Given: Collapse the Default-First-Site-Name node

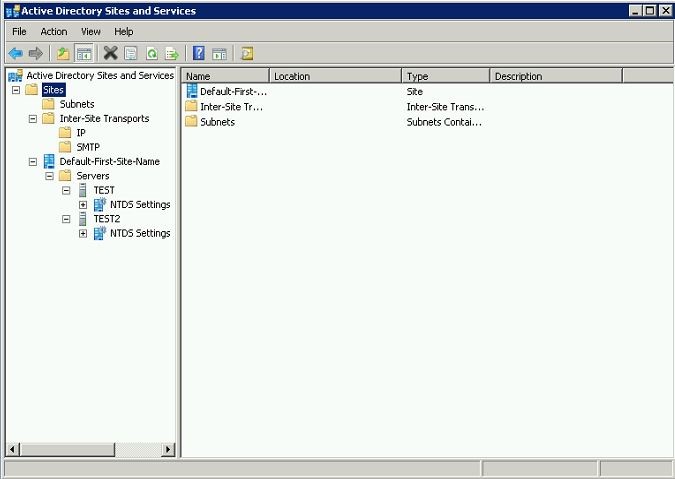Looking at the screenshot, I should (x=33, y=162).
